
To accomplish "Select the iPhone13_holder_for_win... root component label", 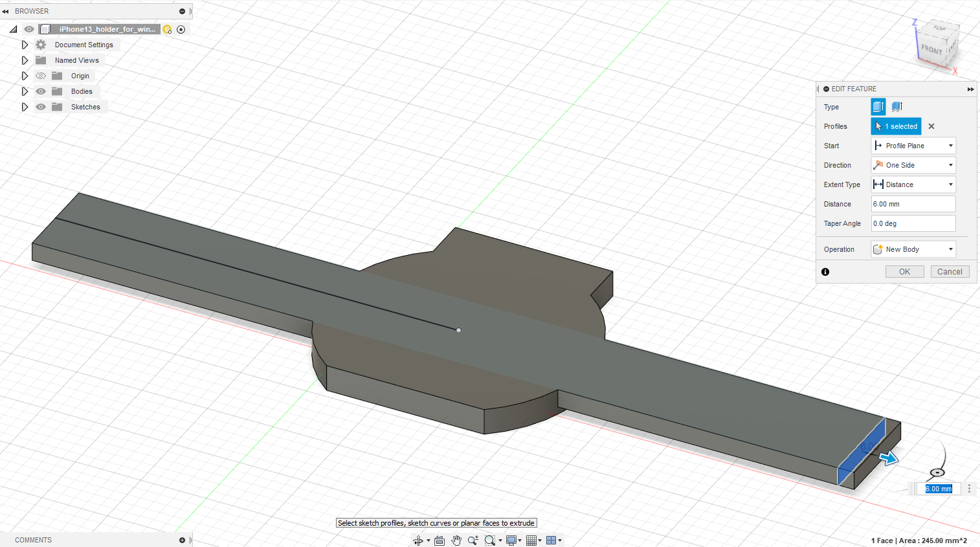I will tap(107, 29).
